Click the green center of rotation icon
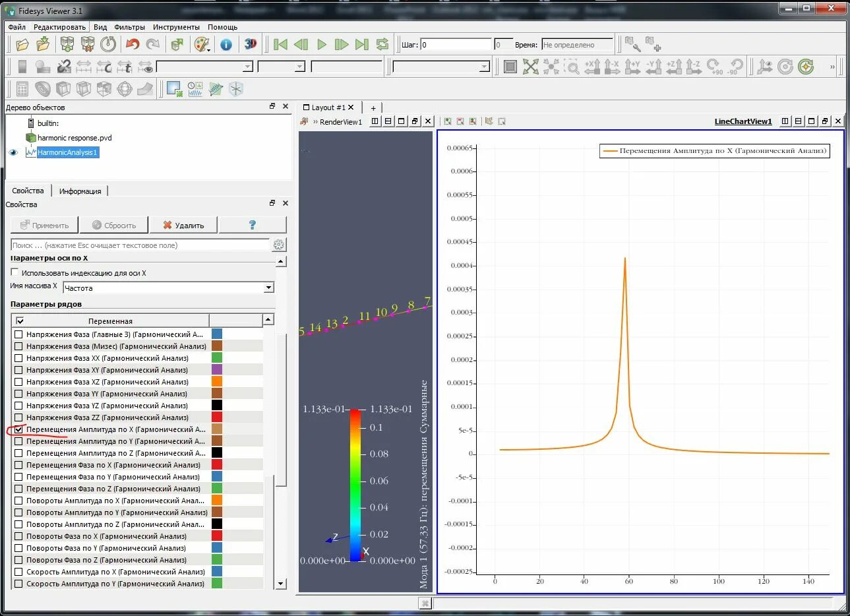Viewport: 850px width, 616px height. (x=806, y=67)
